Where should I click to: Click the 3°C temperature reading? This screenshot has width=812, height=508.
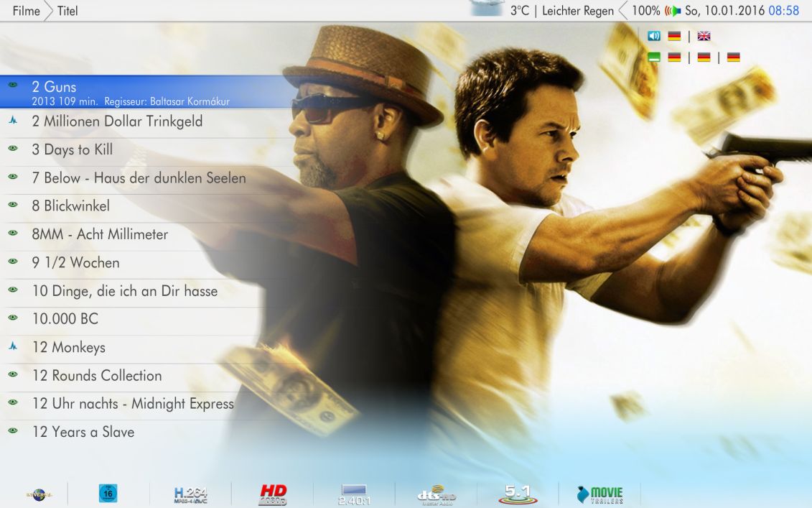point(519,11)
